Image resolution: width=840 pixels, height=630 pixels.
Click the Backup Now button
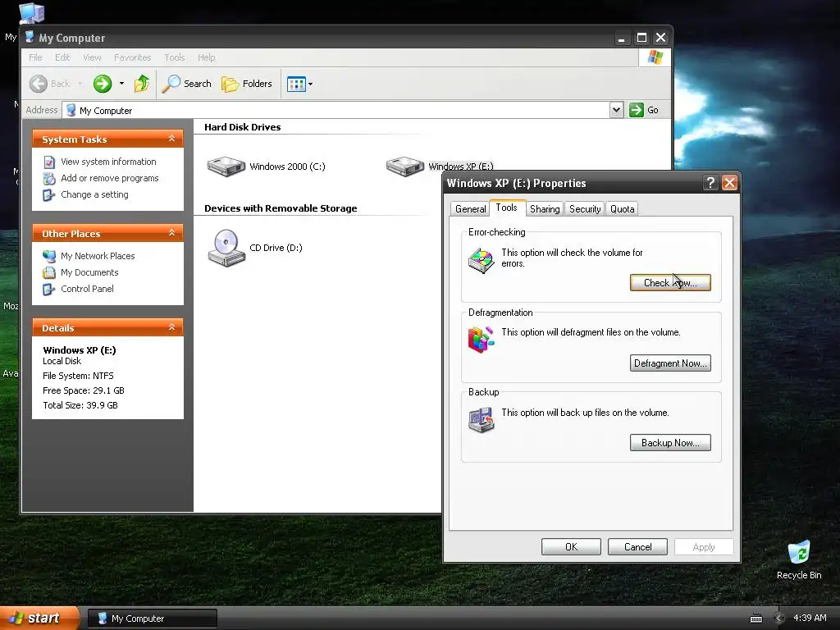670,442
